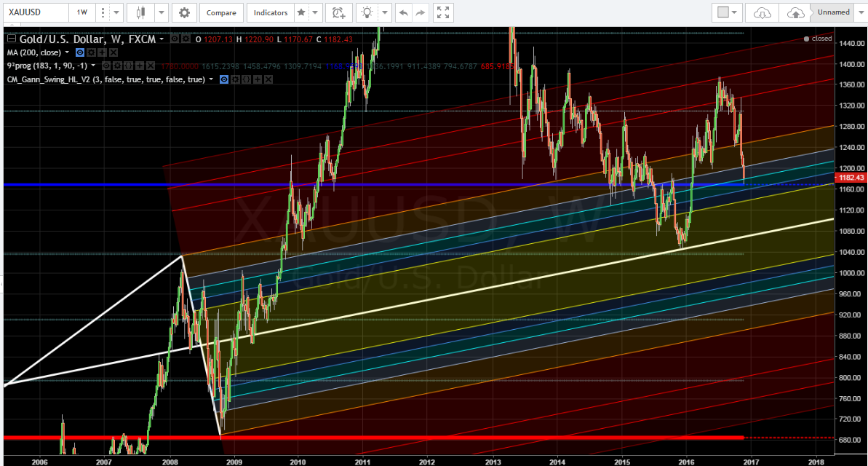868x466 pixels.
Task: Expand the chart style dropdown arrow
Action: coord(160,12)
